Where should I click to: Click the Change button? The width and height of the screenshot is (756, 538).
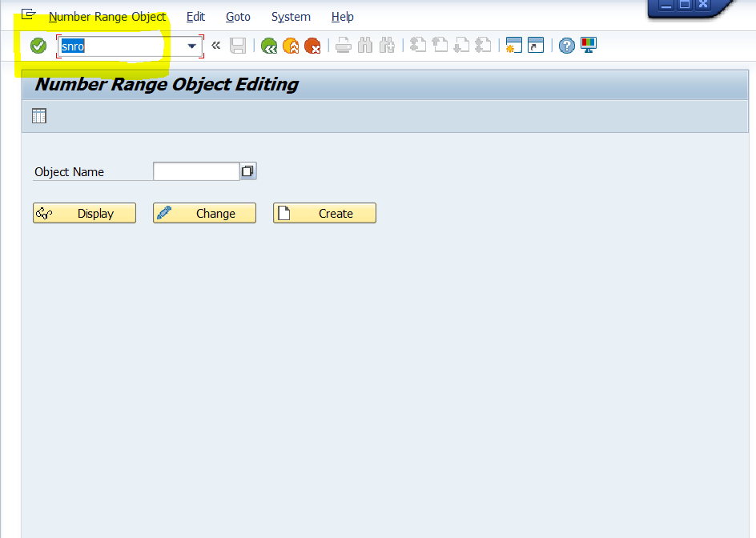[x=204, y=213]
